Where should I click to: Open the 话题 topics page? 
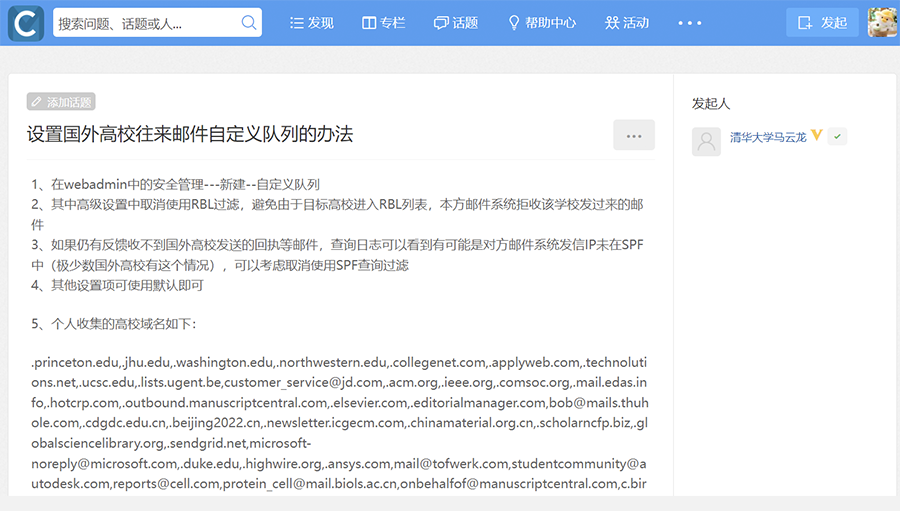[x=456, y=22]
